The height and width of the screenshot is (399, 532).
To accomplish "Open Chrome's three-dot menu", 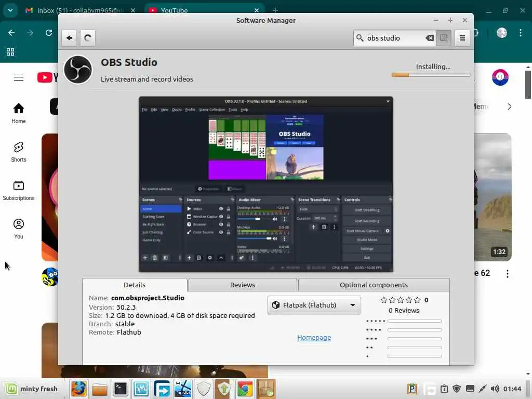I will click(x=521, y=33).
